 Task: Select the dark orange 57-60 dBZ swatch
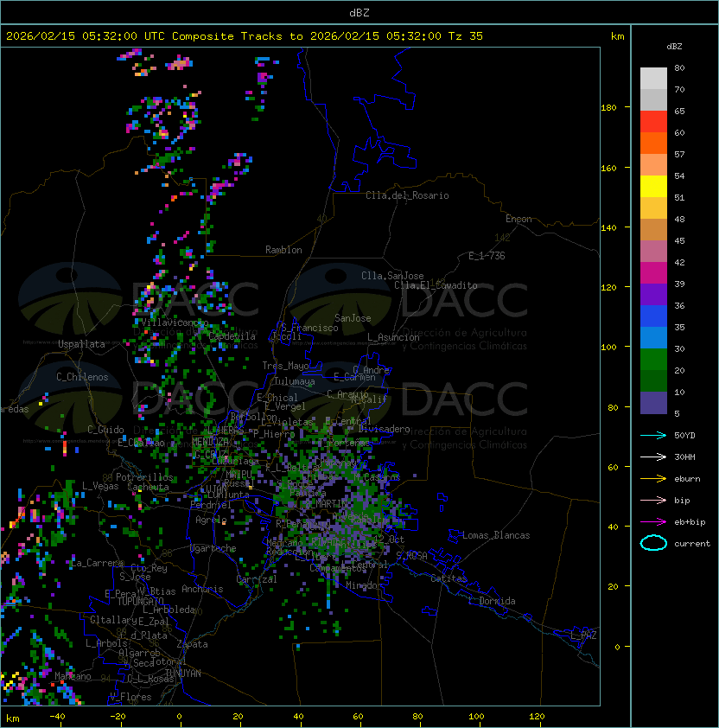click(653, 143)
